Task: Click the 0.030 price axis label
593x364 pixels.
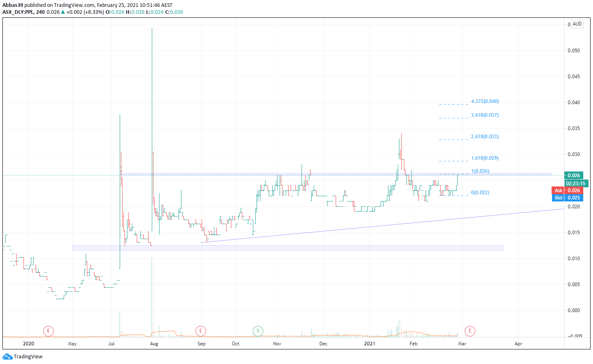Action: pyautogui.click(x=574, y=154)
